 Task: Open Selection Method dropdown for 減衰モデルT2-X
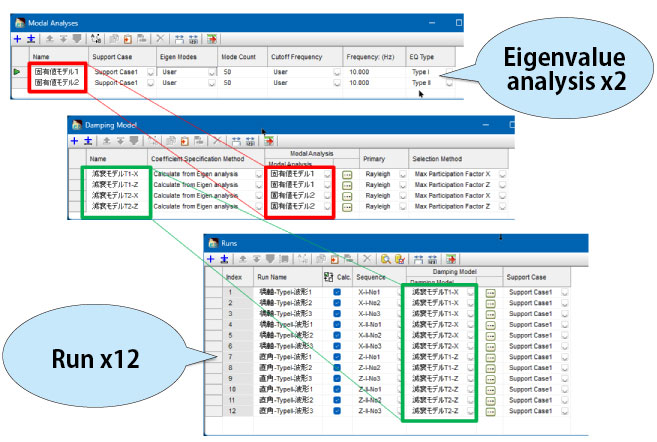[502, 196]
